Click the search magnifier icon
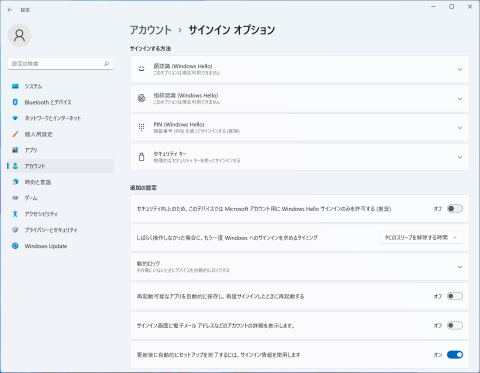 click(106, 63)
